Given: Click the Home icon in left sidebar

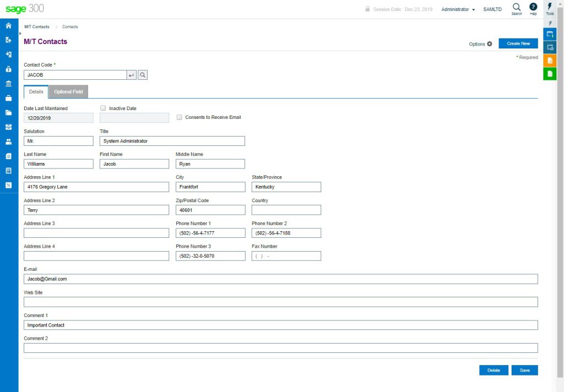Looking at the screenshot, I should tap(8, 26).
